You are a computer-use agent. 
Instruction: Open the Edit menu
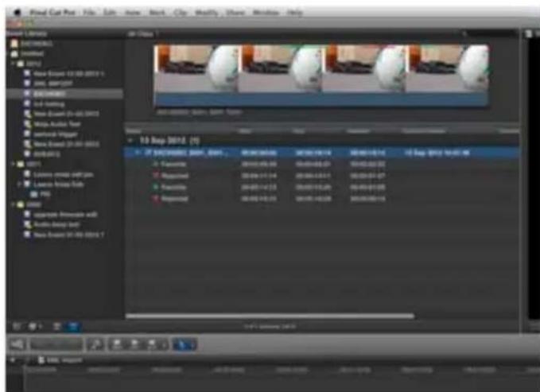(x=110, y=13)
